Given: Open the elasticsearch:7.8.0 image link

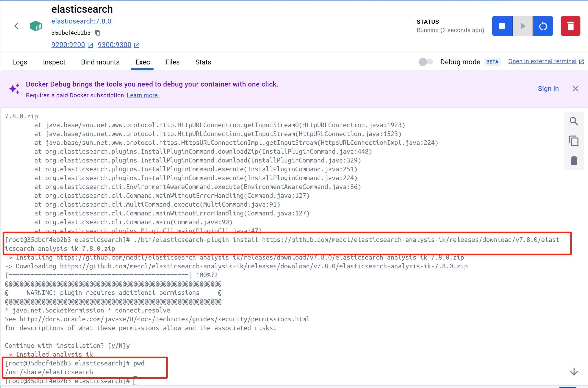Looking at the screenshot, I should [x=81, y=21].
